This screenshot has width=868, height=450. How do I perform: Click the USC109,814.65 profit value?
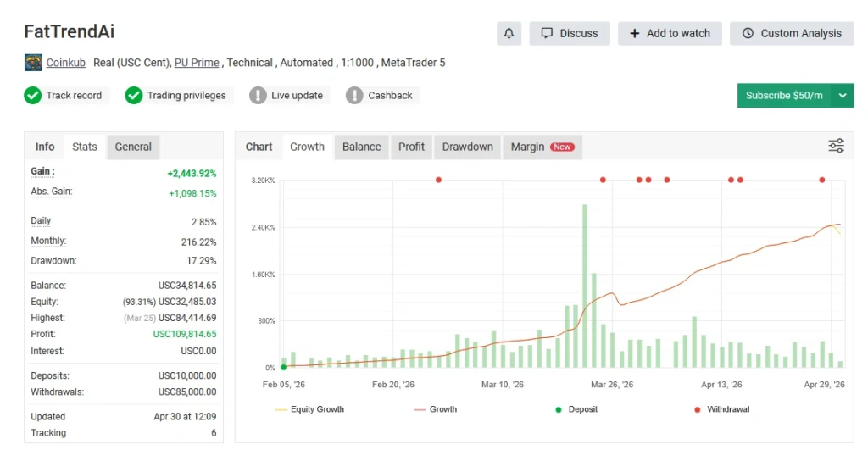185,334
